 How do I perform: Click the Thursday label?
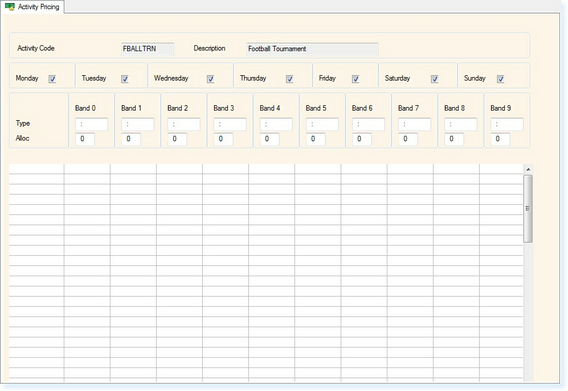point(253,78)
